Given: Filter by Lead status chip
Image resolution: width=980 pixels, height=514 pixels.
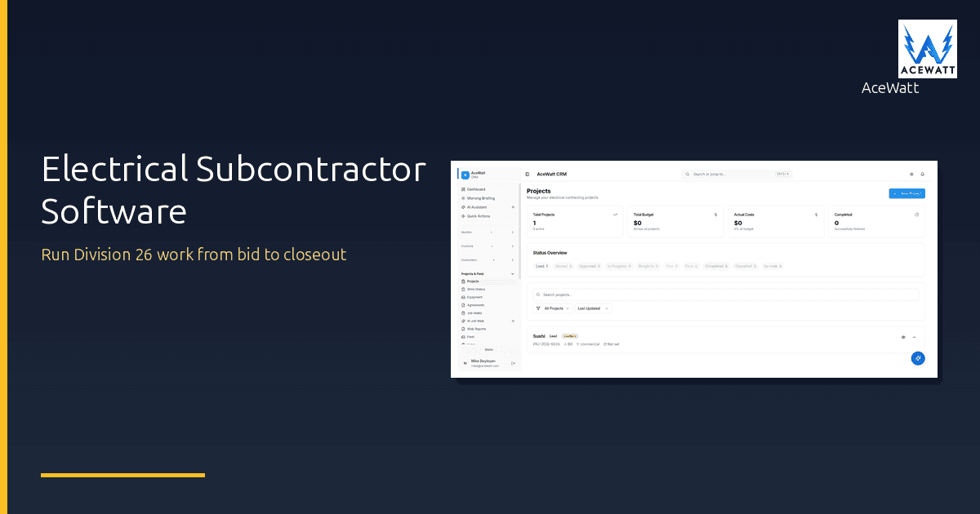Looking at the screenshot, I should point(542,266).
